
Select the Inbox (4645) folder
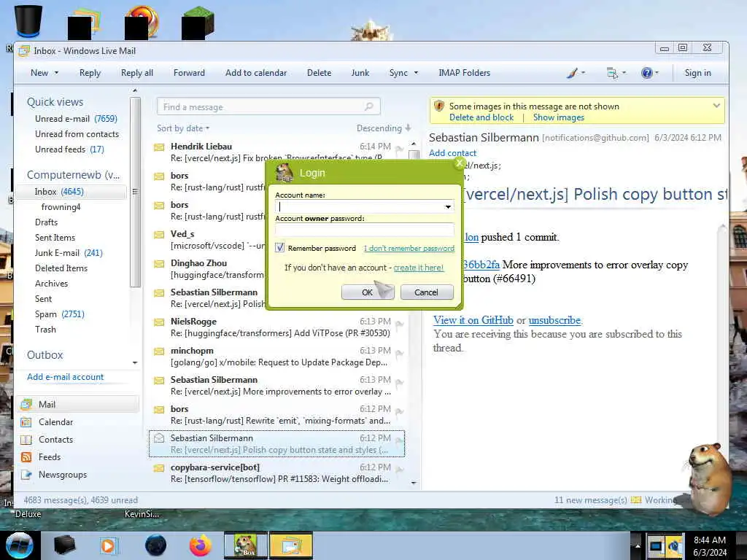pos(71,192)
